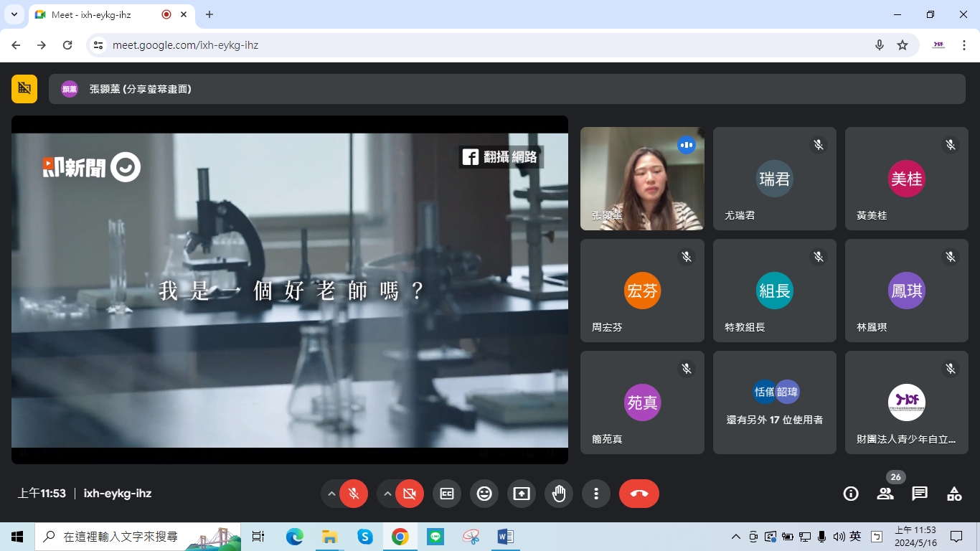This screenshot has height=551, width=980.
Task: Raise your hand in the meeting
Action: coord(559,494)
